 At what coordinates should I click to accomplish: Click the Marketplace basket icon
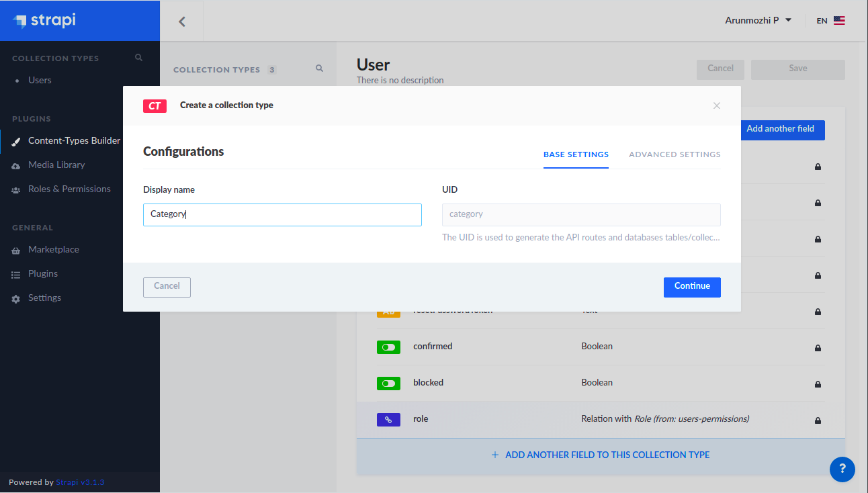[x=16, y=250]
